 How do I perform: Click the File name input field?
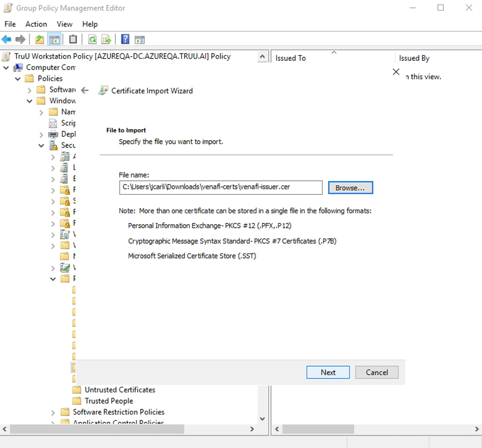[221, 187]
